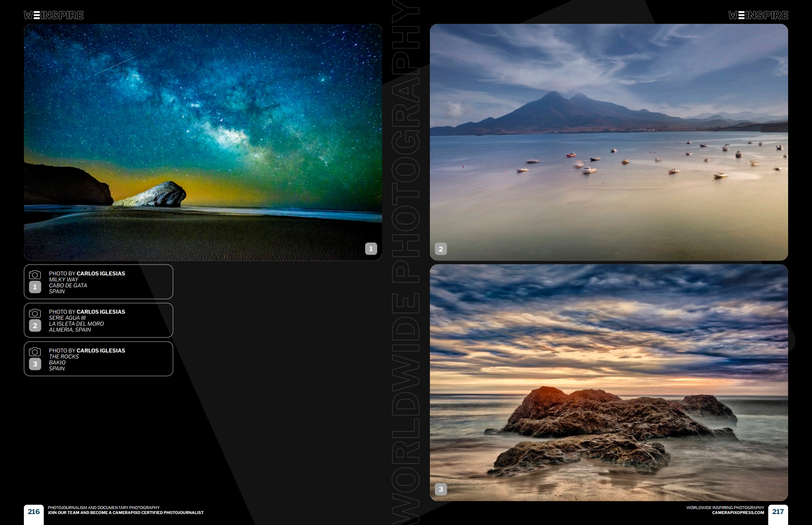Click camera icon in The Rocks caption
Screen dimensions: 812x525
(x=35, y=352)
